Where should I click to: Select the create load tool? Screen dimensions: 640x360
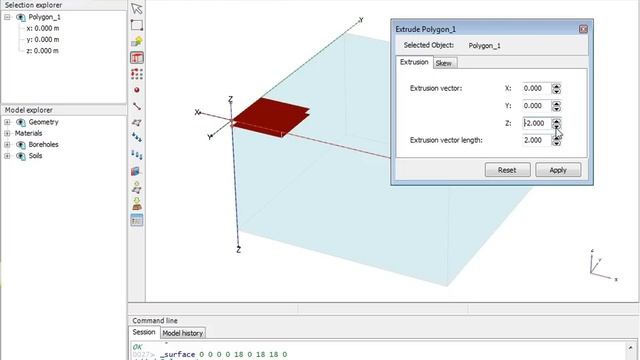point(137,138)
